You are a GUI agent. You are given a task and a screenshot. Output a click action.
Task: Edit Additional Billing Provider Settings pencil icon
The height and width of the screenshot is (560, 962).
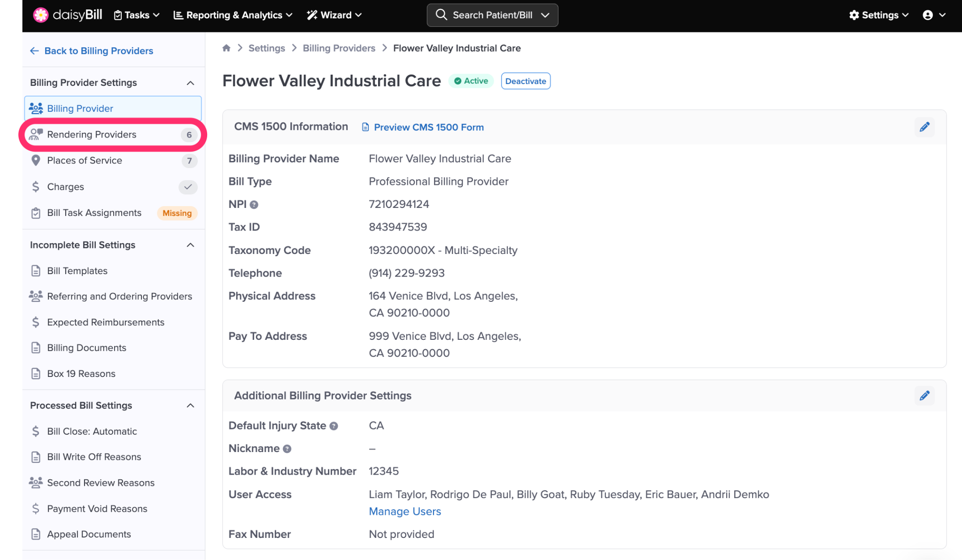924,396
